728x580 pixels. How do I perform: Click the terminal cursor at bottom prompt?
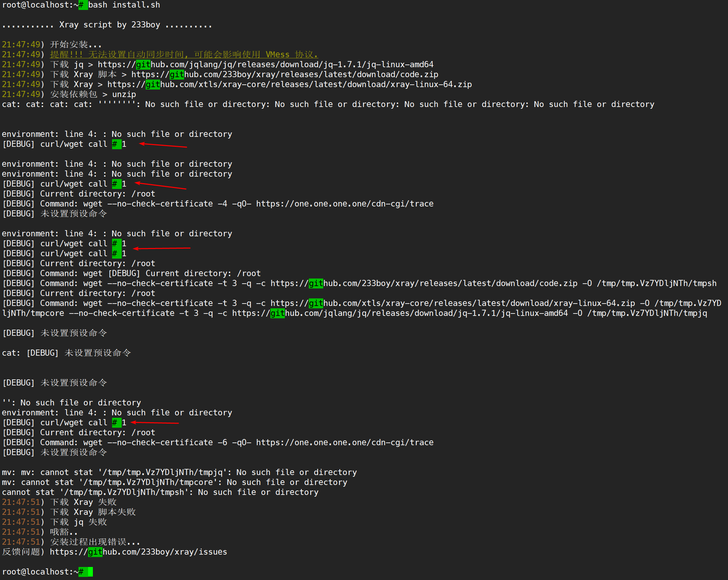[x=90, y=572]
